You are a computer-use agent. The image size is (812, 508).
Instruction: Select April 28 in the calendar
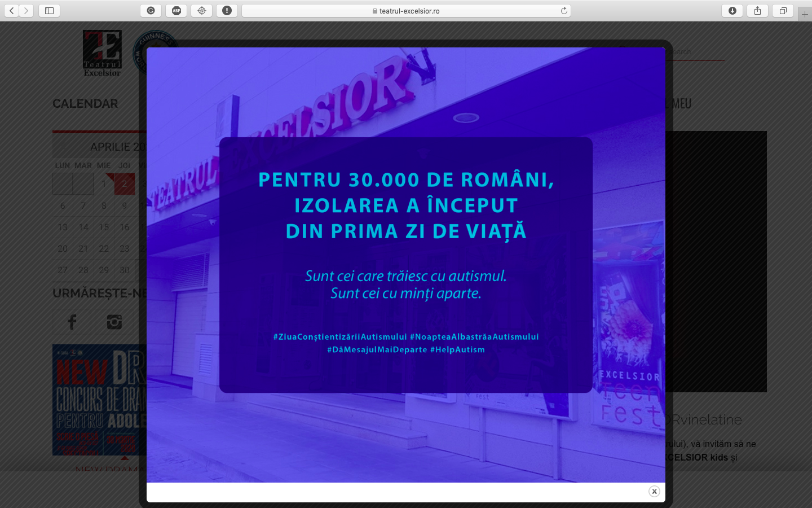pos(83,270)
